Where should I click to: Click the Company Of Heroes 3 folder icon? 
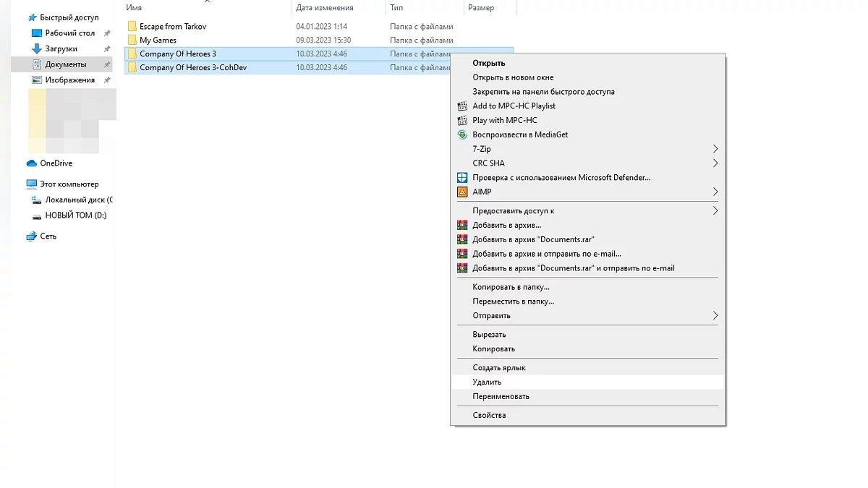point(132,54)
